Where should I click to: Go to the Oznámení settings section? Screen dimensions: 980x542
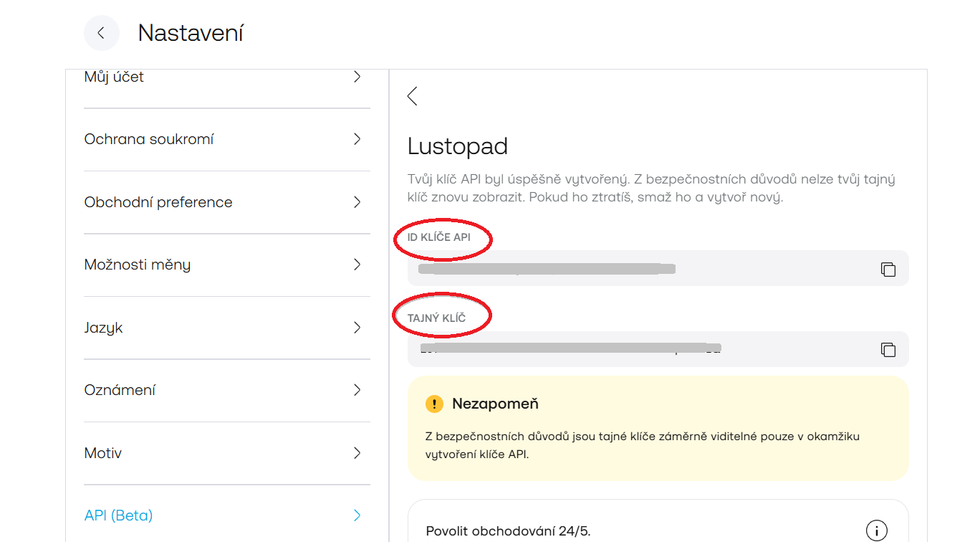tap(120, 390)
